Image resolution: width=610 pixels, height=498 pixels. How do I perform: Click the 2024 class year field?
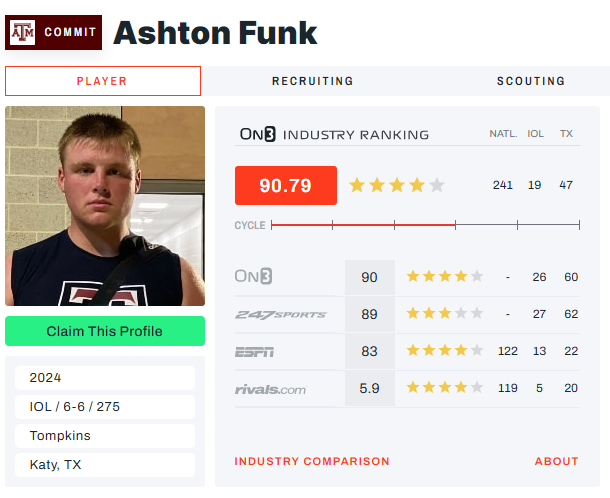tap(105, 378)
